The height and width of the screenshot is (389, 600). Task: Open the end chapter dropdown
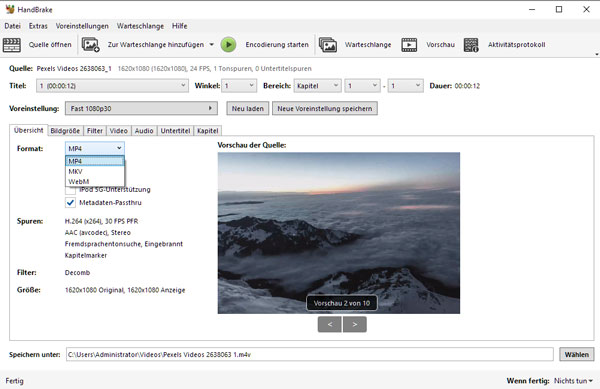point(406,86)
